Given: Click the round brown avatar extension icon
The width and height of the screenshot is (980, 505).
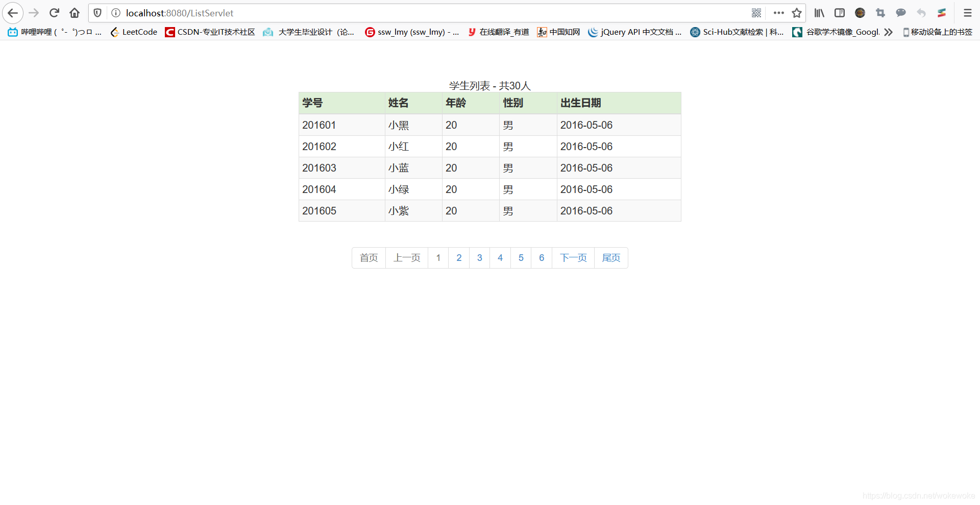Looking at the screenshot, I should pos(860,13).
